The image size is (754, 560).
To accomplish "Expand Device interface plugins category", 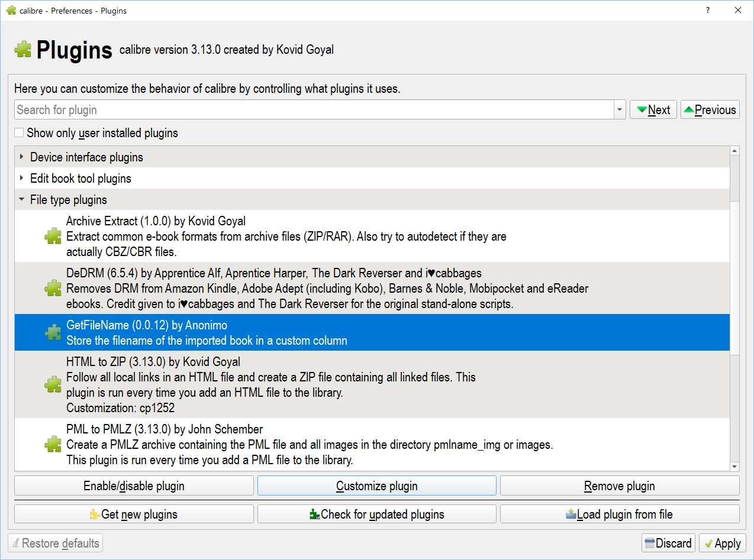I will click(x=22, y=157).
